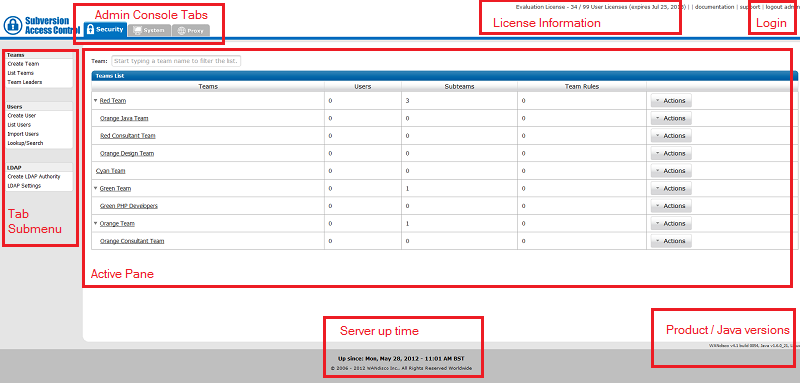The width and height of the screenshot is (800, 383).
Task: Click Create LDAP Authority in the sidebar
Action: coord(34,176)
